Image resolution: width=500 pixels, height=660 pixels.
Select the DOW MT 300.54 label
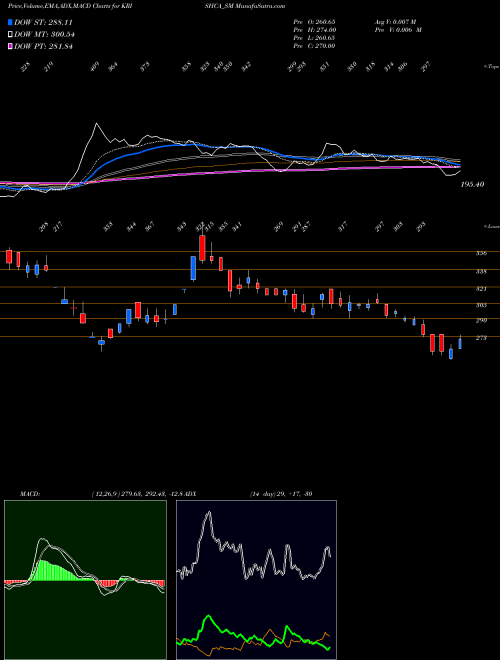[44, 35]
